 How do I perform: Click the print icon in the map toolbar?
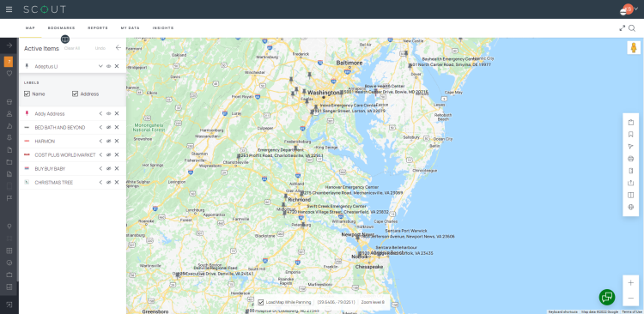pyautogui.click(x=631, y=159)
